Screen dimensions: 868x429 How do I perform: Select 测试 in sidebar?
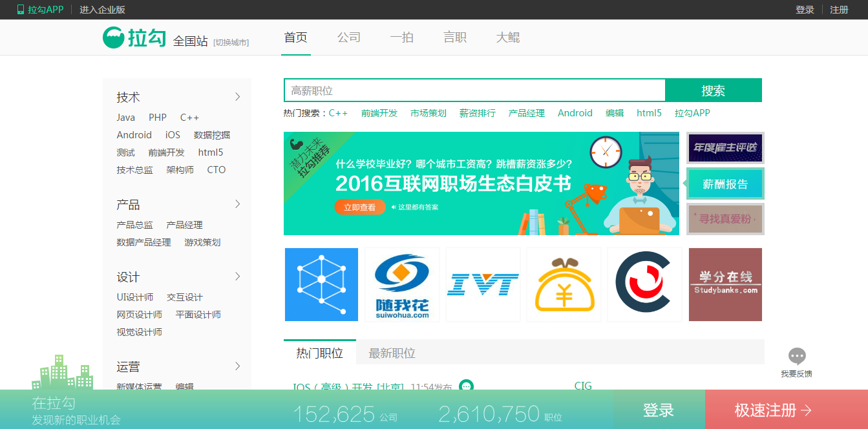click(126, 152)
